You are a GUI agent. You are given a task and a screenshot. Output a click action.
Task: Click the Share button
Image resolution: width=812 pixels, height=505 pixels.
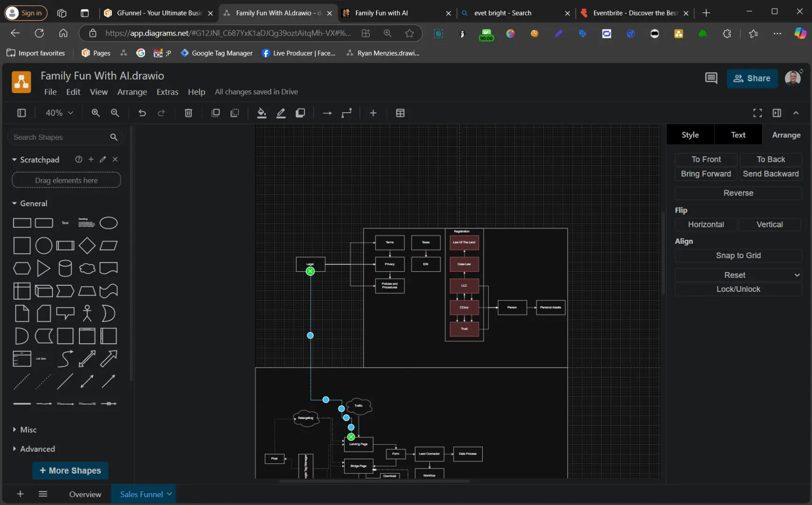coord(752,78)
